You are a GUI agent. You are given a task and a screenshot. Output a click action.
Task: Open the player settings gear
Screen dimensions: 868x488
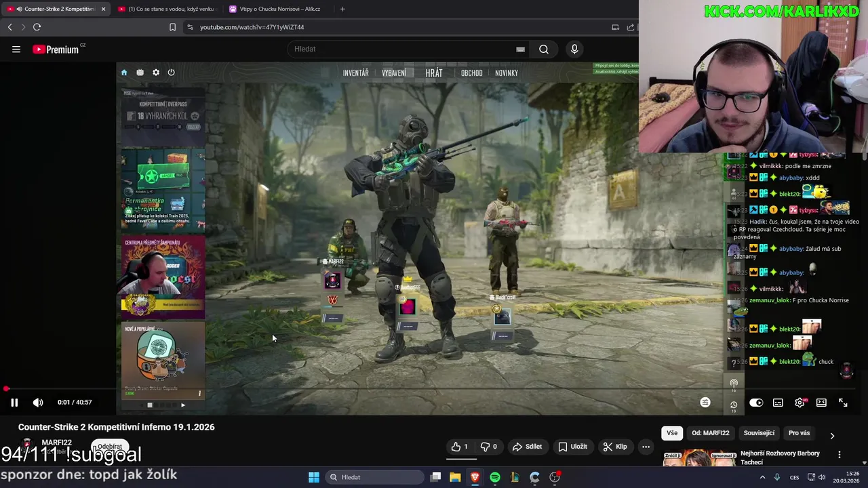tap(800, 403)
